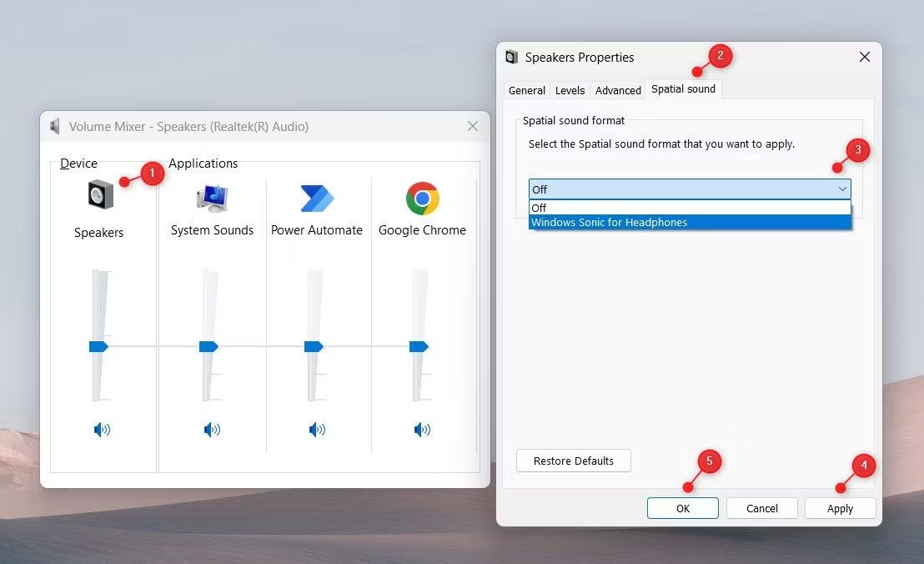The image size is (924, 564).
Task: Click the System Sounds icon
Action: click(x=212, y=198)
